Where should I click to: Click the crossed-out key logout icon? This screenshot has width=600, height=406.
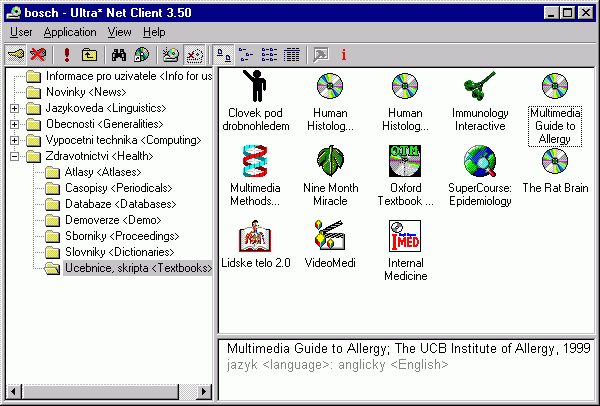(38, 55)
